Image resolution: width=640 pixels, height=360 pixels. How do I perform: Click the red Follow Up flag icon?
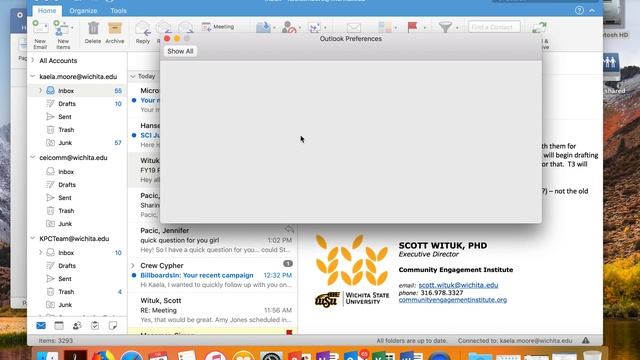[413, 27]
